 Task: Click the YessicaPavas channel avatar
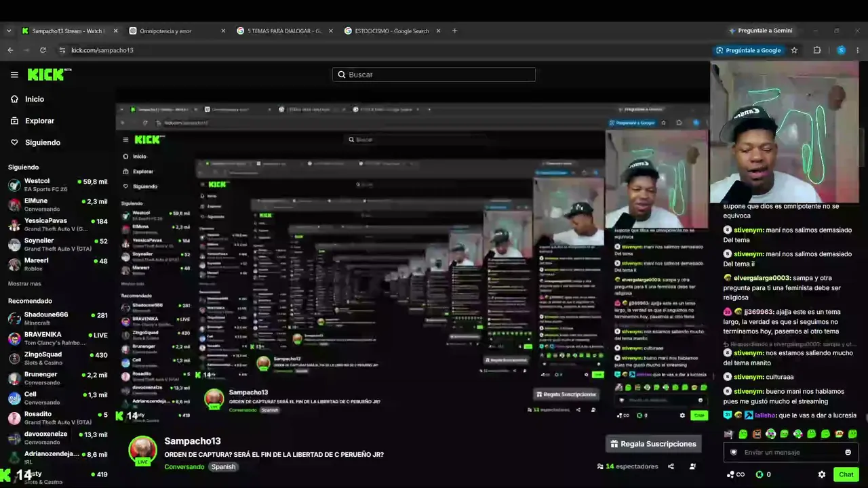(14, 225)
